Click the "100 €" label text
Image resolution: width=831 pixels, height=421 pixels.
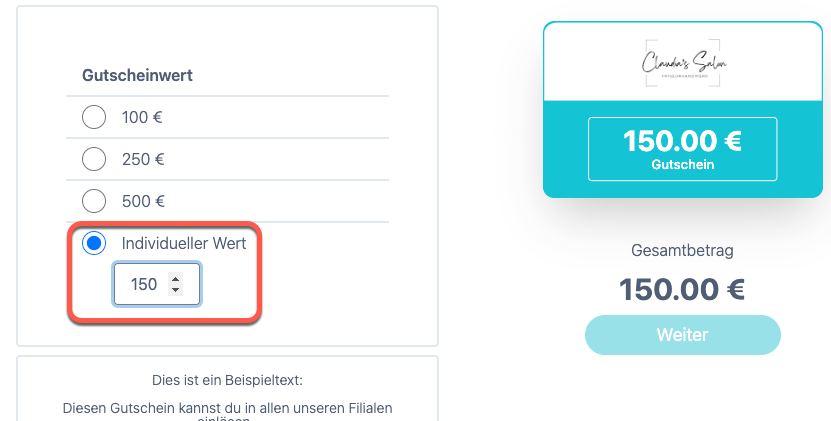pyautogui.click(x=142, y=117)
